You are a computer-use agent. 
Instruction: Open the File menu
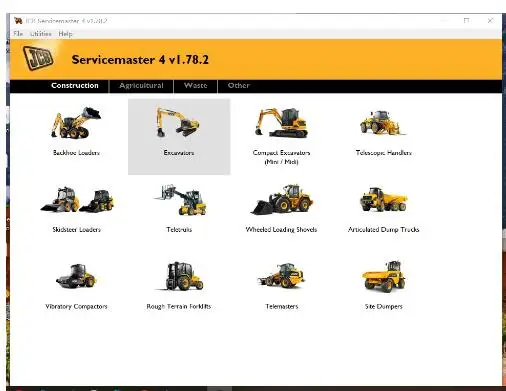click(18, 34)
